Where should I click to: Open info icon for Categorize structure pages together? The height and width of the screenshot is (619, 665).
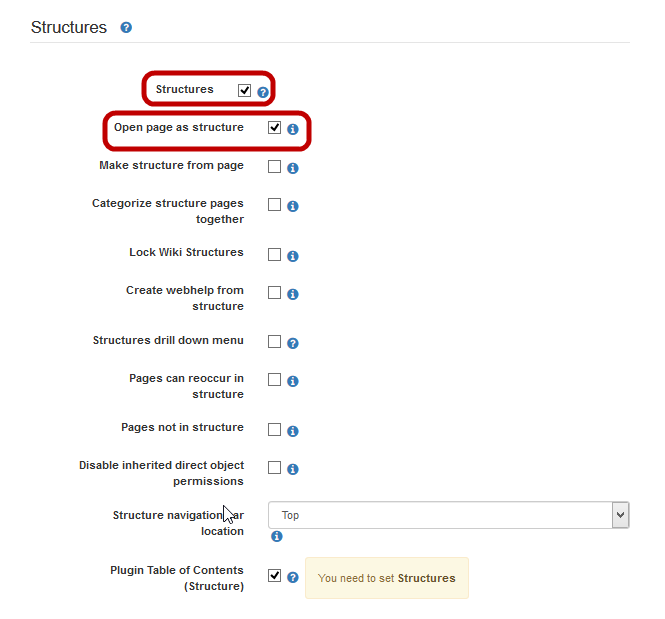tap(293, 206)
